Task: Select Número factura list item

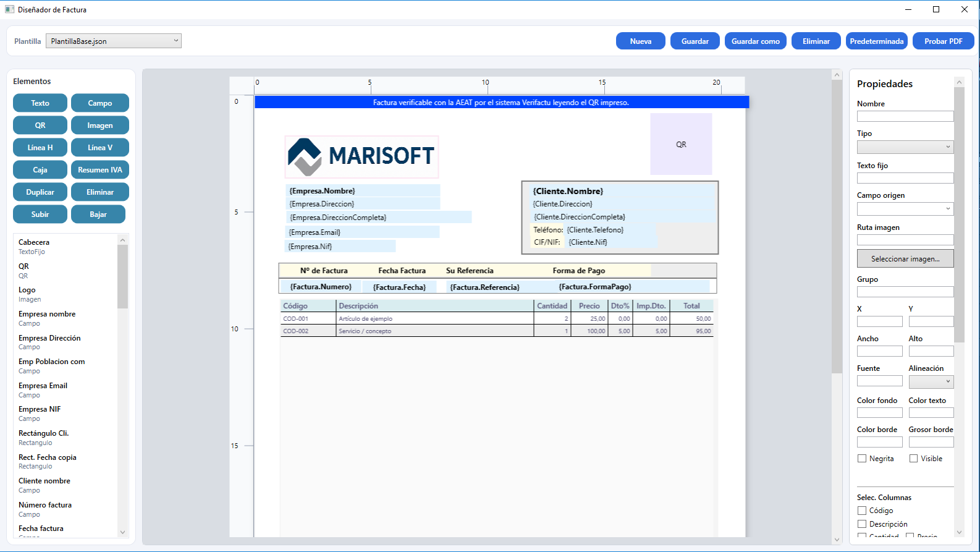Action: (65, 509)
